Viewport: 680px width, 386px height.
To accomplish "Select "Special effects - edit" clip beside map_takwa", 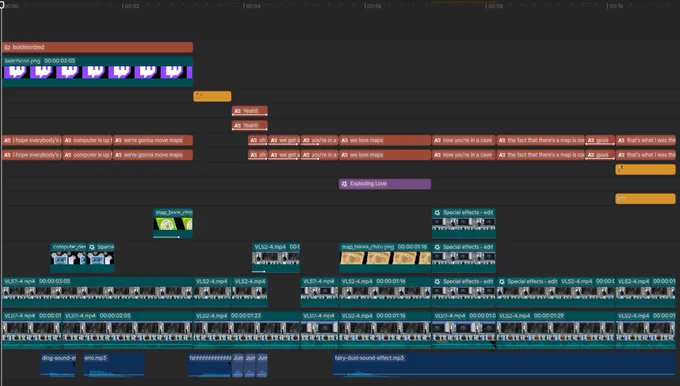I will point(464,258).
